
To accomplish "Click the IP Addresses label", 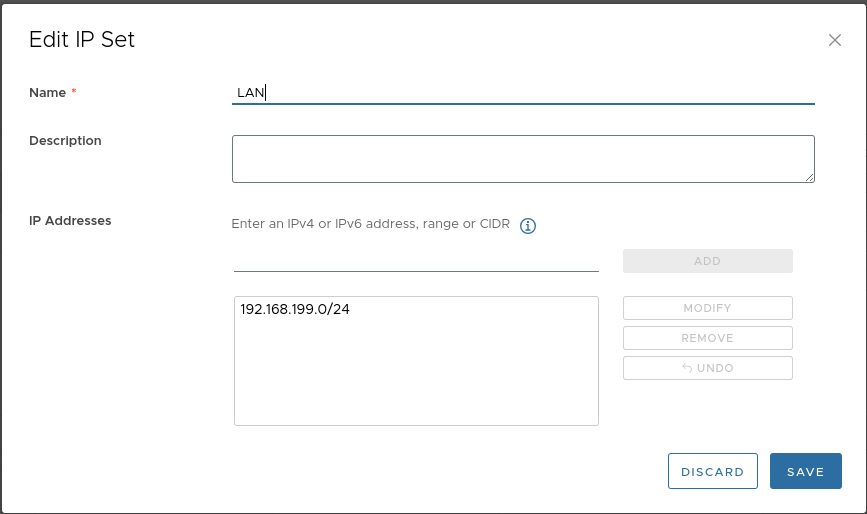I will (70, 221).
